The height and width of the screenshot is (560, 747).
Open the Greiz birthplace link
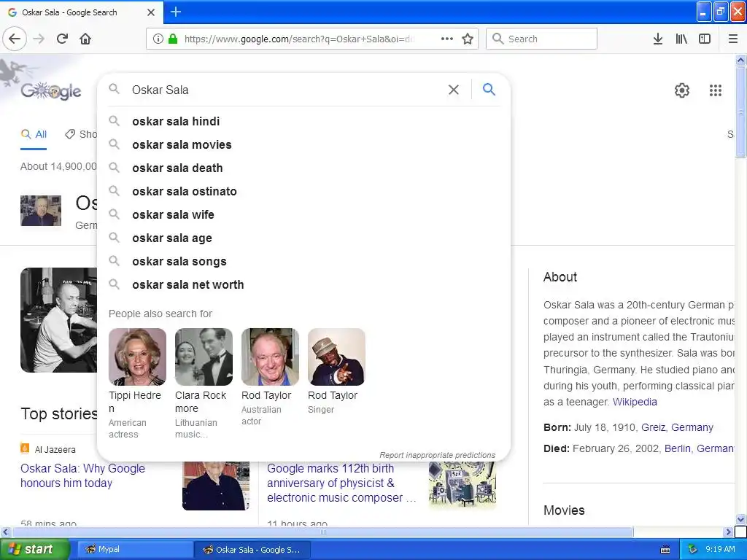(x=653, y=427)
